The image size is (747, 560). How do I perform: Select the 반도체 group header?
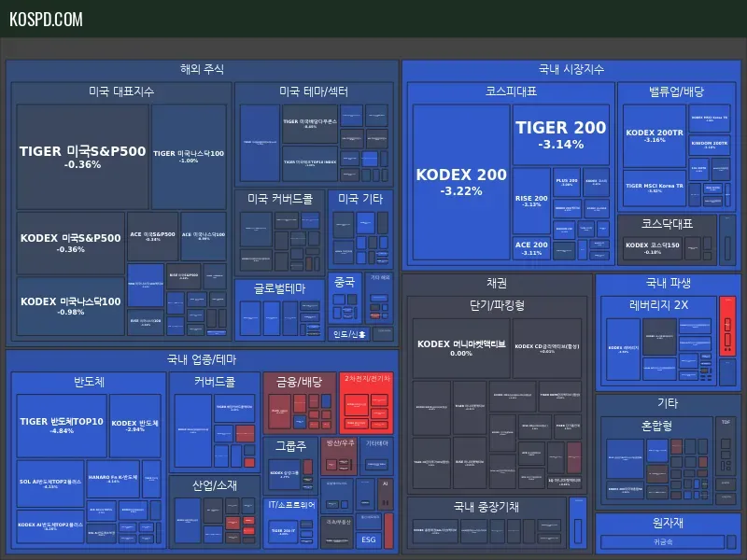(x=89, y=382)
